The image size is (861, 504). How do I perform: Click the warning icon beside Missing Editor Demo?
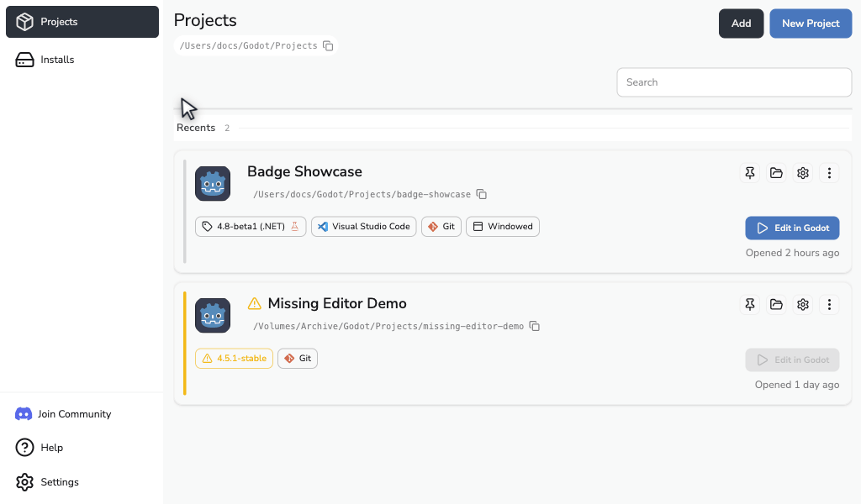tap(254, 303)
